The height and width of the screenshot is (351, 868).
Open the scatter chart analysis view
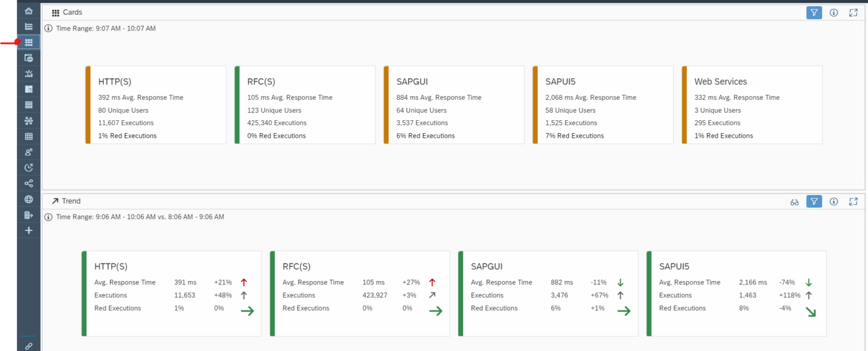click(28, 73)
